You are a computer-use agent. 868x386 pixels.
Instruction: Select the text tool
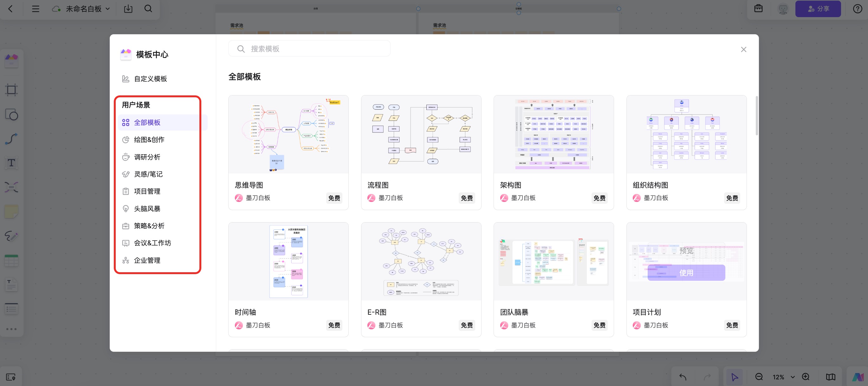pos(11,163)
